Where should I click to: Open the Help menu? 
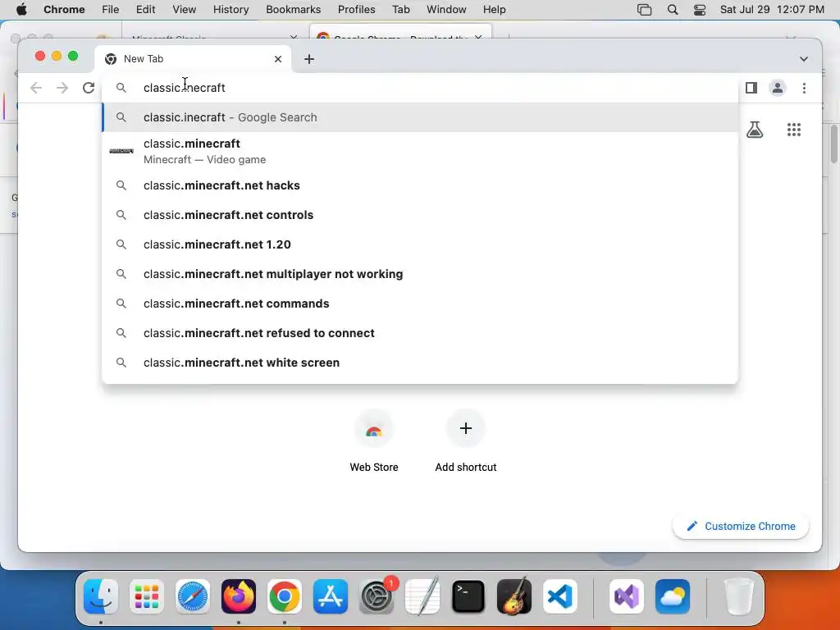click(x=494, y=10)
